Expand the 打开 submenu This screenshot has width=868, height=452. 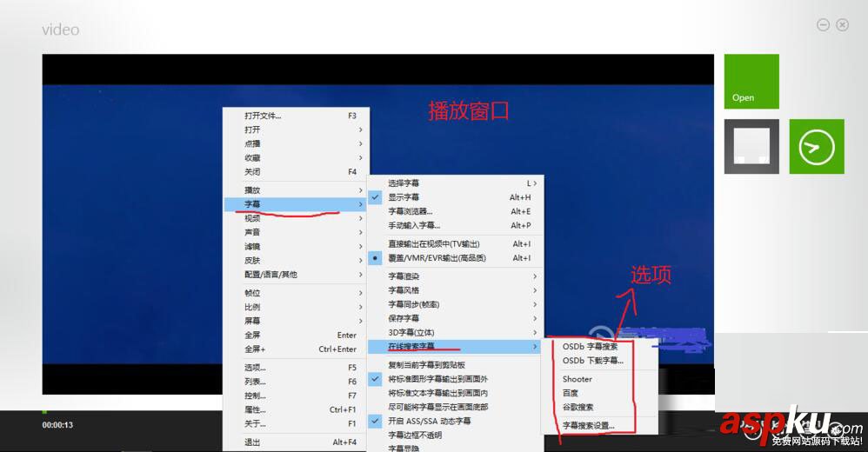[x=297, y=130]
